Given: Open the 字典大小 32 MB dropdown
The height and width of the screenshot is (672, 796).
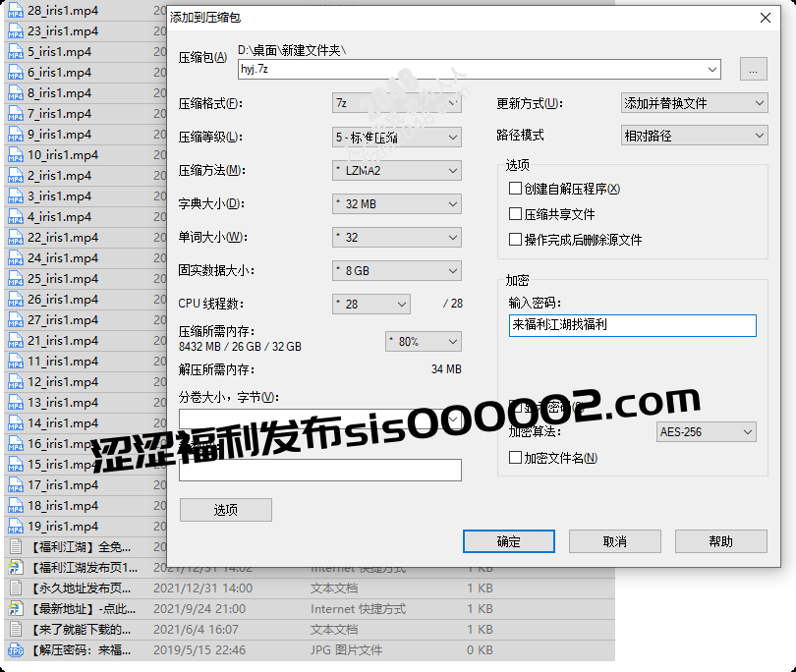Looking at the screenshot, I should point(396,204).
